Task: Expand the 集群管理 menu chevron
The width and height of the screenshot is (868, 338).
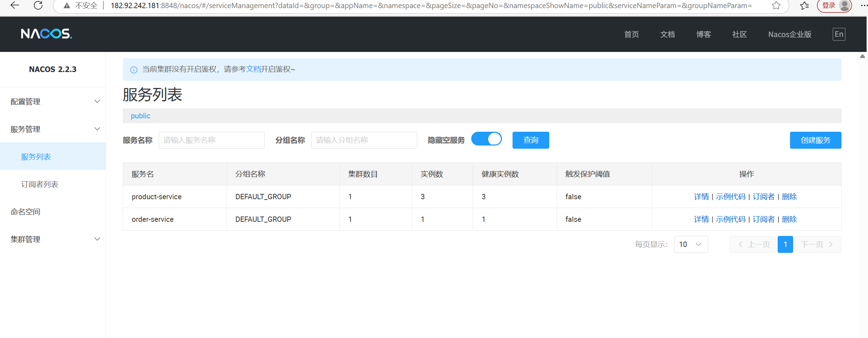Action: coord(97,239)
